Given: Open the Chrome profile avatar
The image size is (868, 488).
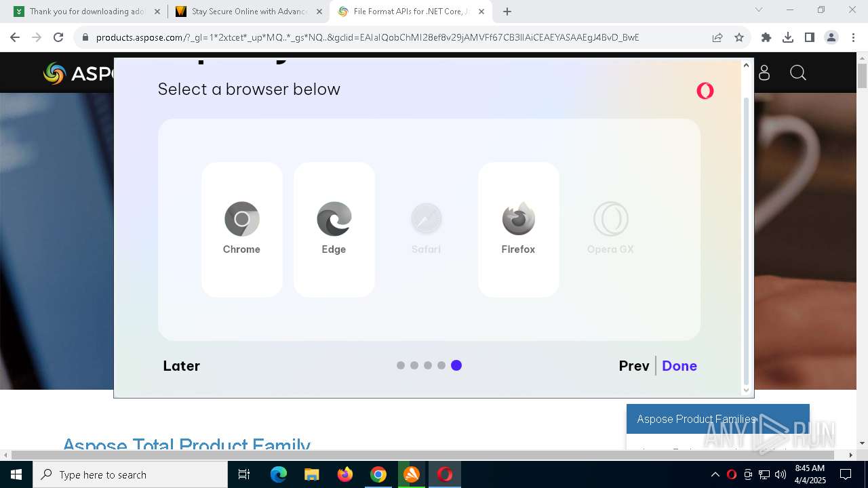Looking at the screenshot, I should click(x=831, y=37).
